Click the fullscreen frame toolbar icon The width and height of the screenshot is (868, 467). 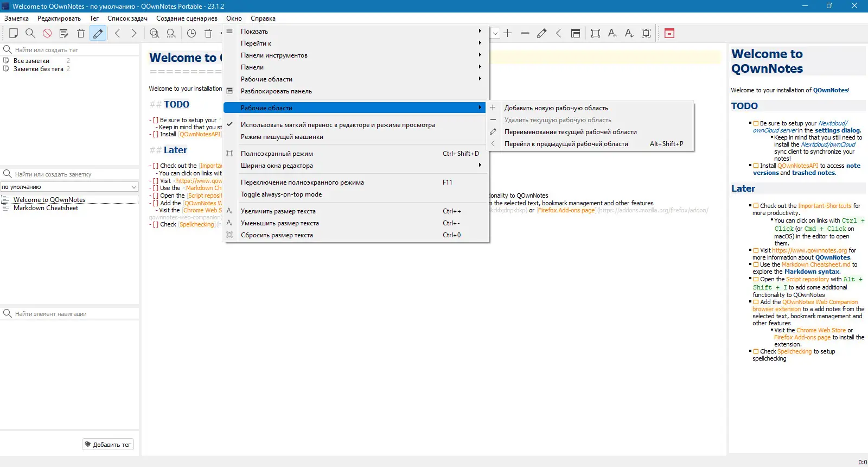point(596,33)
